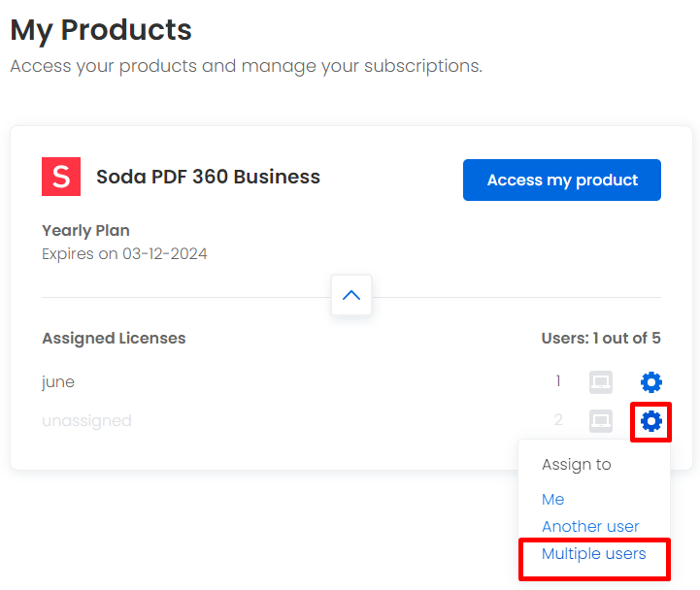Viewport: 700px width, 590px height.
Task: Click the device icon in unassigned row
Action: pyautogui.click(x=600, y=421)
